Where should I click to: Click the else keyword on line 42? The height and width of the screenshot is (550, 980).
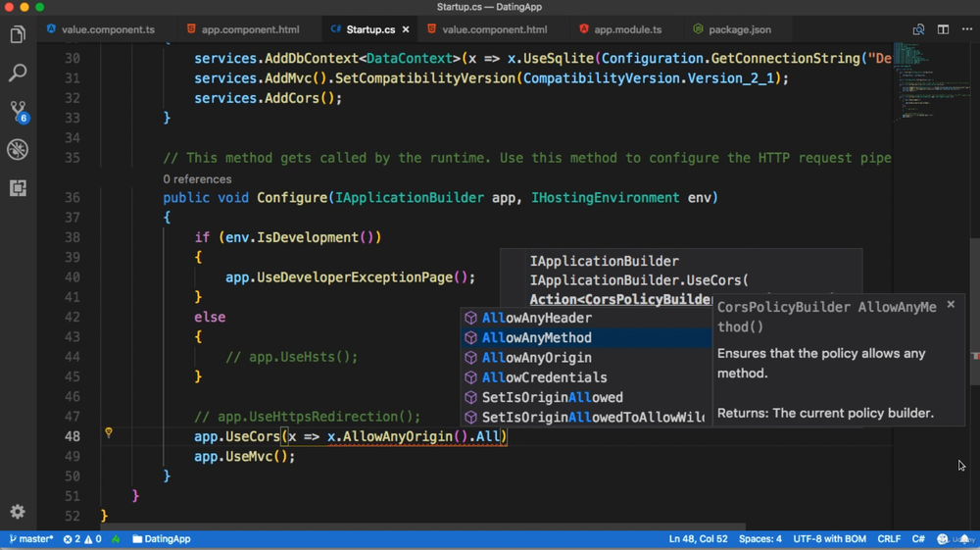pyautogui.click(x=210, y=317)
